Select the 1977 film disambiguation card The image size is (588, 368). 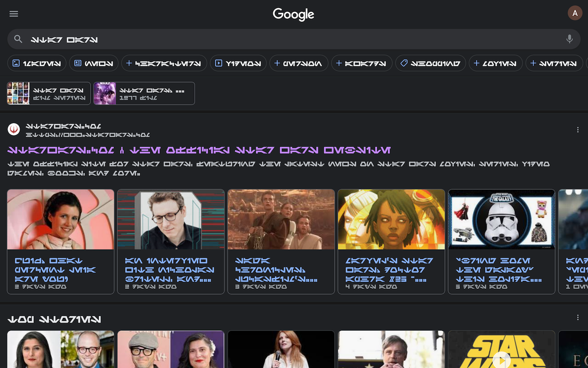tap(144, 93)
